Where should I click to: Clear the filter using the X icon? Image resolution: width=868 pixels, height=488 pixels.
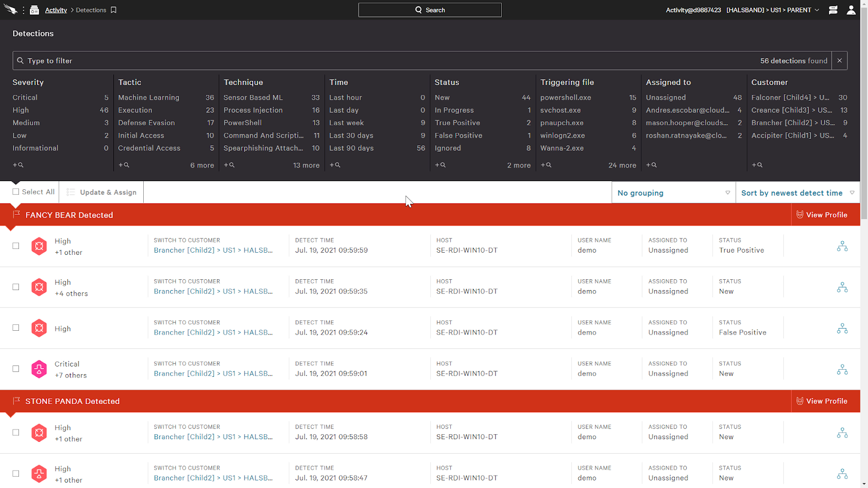click(x=839, y=60)
